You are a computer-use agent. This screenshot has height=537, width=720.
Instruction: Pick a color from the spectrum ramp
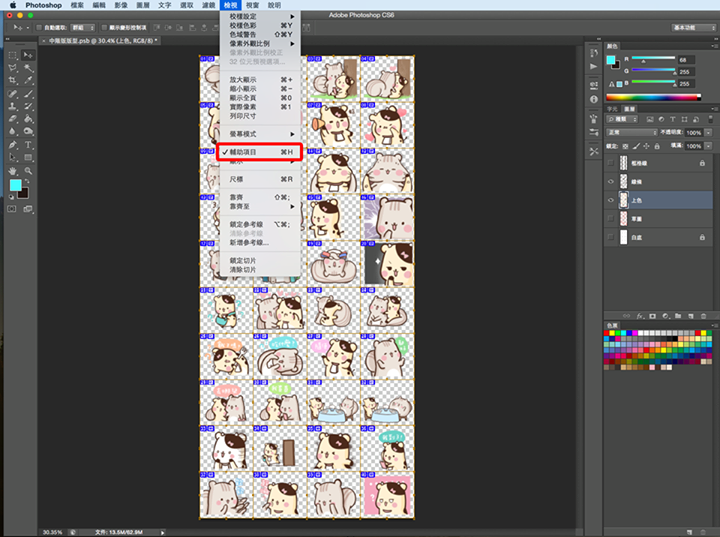point(653,97)
